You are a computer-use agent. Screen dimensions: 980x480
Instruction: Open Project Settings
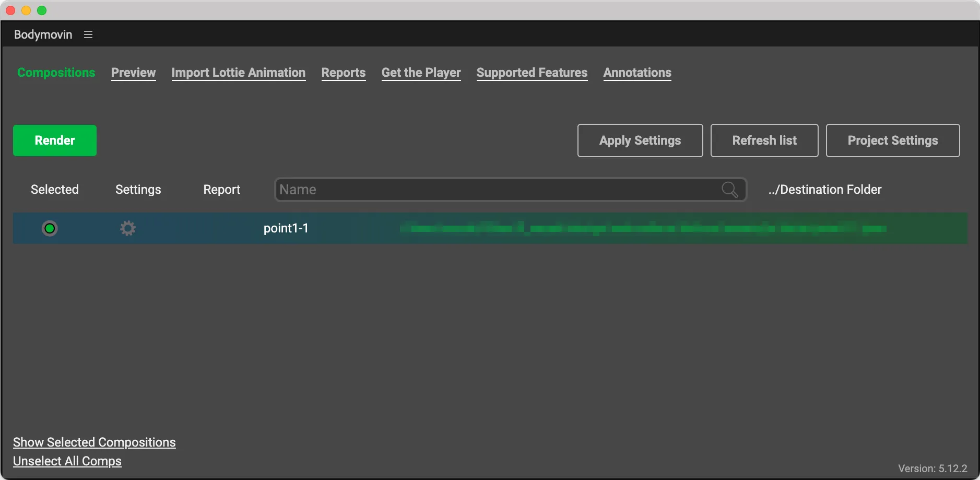click(x=893, y=141)
